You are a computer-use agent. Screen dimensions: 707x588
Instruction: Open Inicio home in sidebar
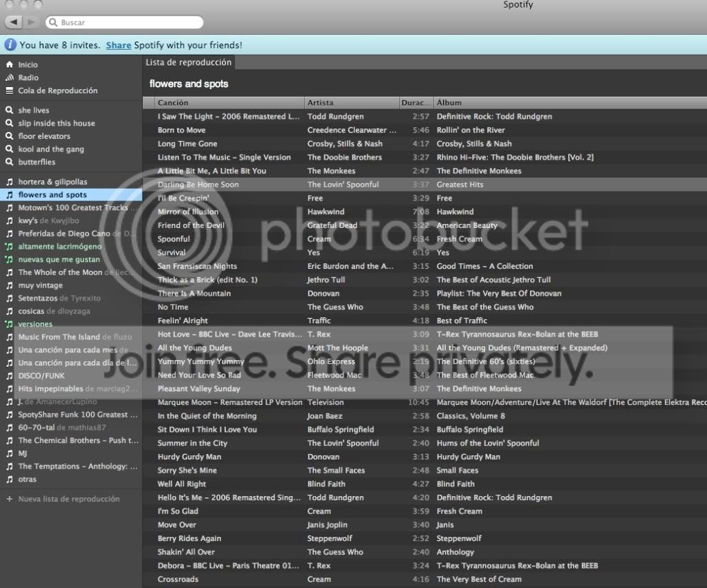click(x=28, y=64)
